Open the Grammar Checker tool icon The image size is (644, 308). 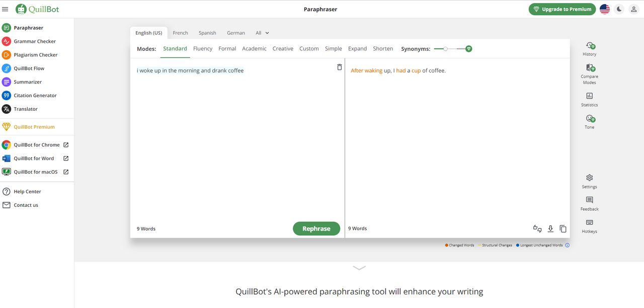tap(7, 41)
